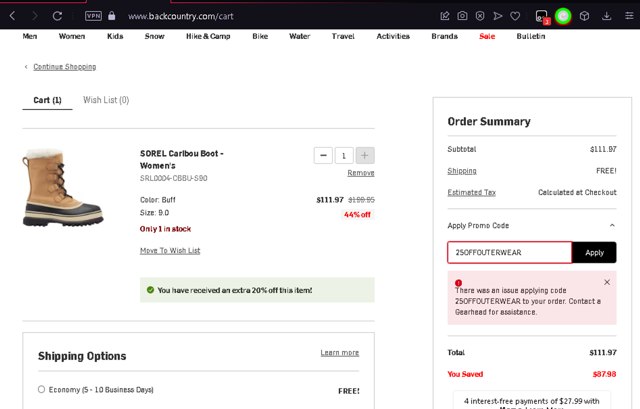640x409 pixels.
Task: Open the Bike category menu
Action: click(260, 36)
